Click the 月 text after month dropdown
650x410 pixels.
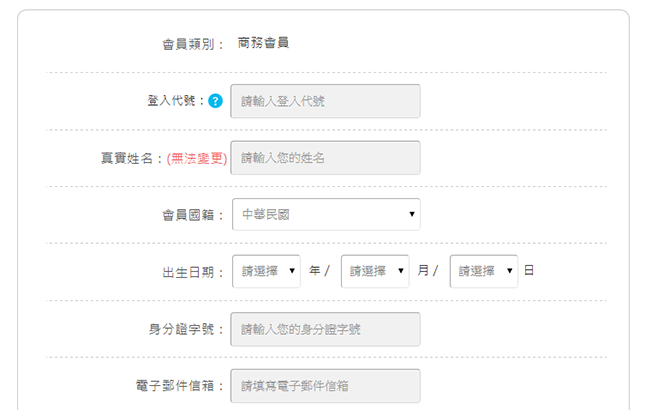[423, 271]
